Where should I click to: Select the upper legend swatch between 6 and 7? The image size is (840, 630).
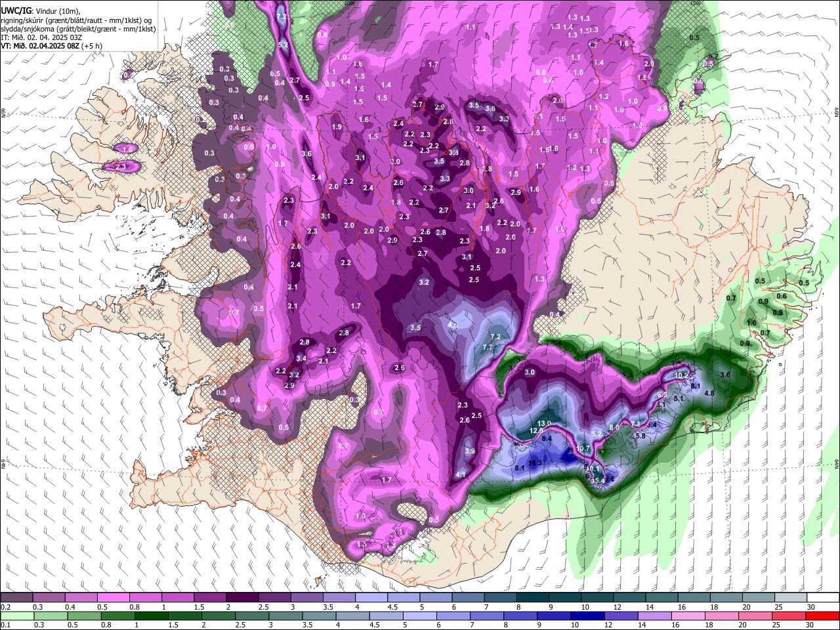[x=468, y=597]
